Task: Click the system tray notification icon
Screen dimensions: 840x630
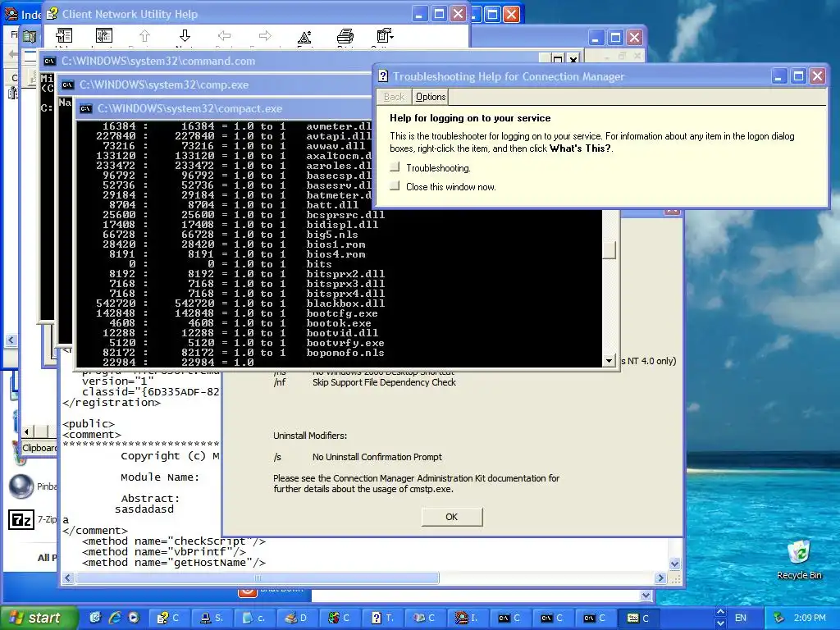Action: (778, 618)
